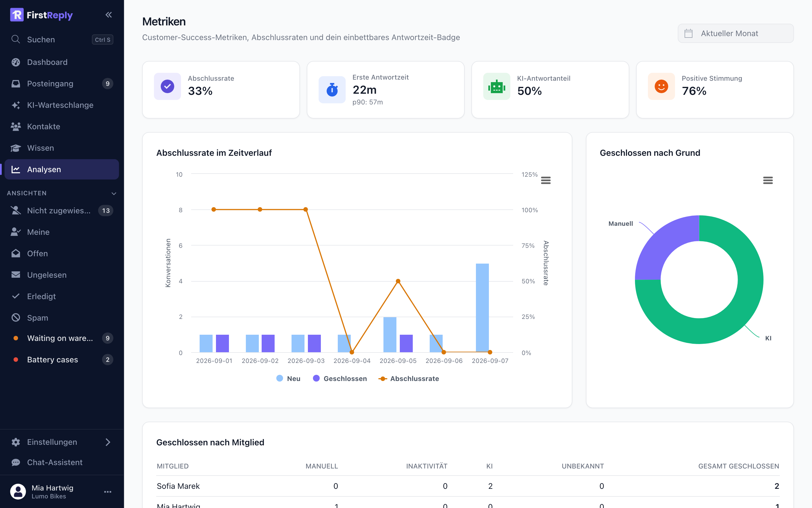Click the Einstellungen gear icon
The width and height of the screenshot is (812, 508).
[x=16, y=442]
